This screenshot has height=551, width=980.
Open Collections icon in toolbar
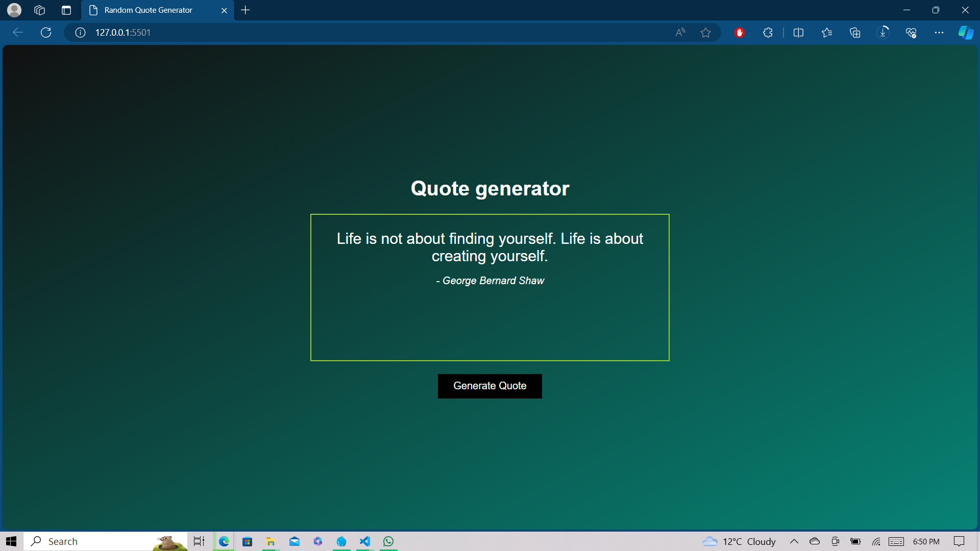pos(855,33)
